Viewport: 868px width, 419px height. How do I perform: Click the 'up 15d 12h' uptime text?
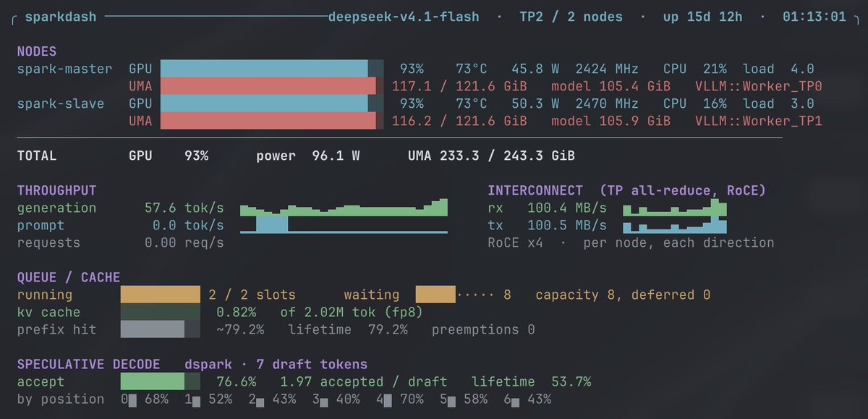click(702, 17)
